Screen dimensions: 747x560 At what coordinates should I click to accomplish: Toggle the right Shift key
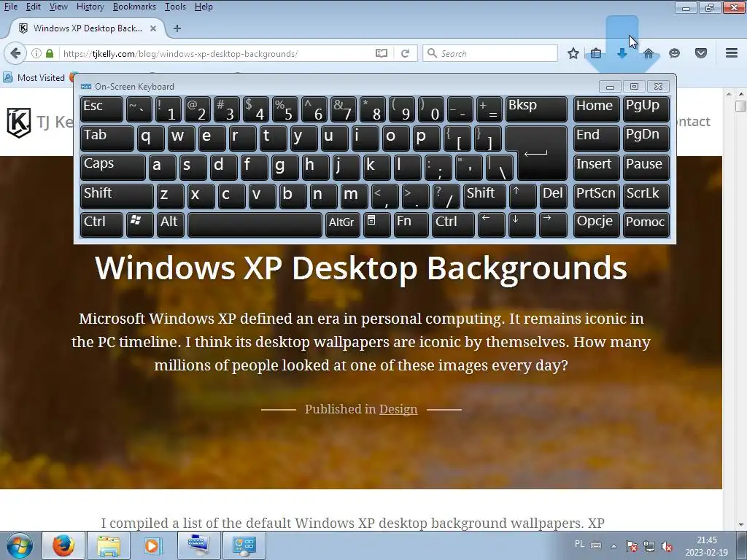[x=484, y=196]
